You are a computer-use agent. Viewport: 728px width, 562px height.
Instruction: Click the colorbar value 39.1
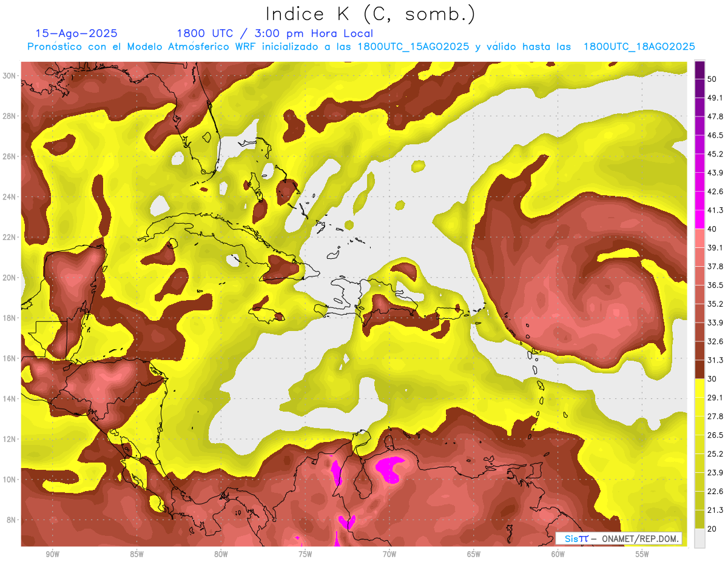coord(715,248)
